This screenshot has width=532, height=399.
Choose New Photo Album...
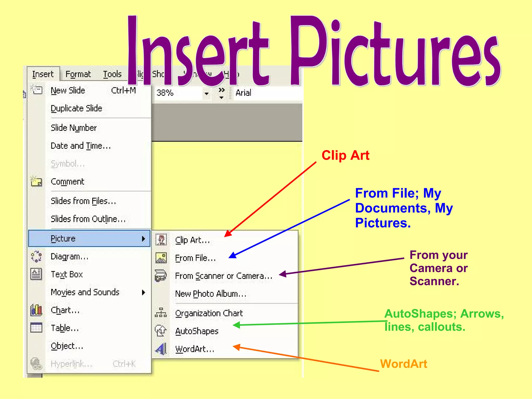225,294
